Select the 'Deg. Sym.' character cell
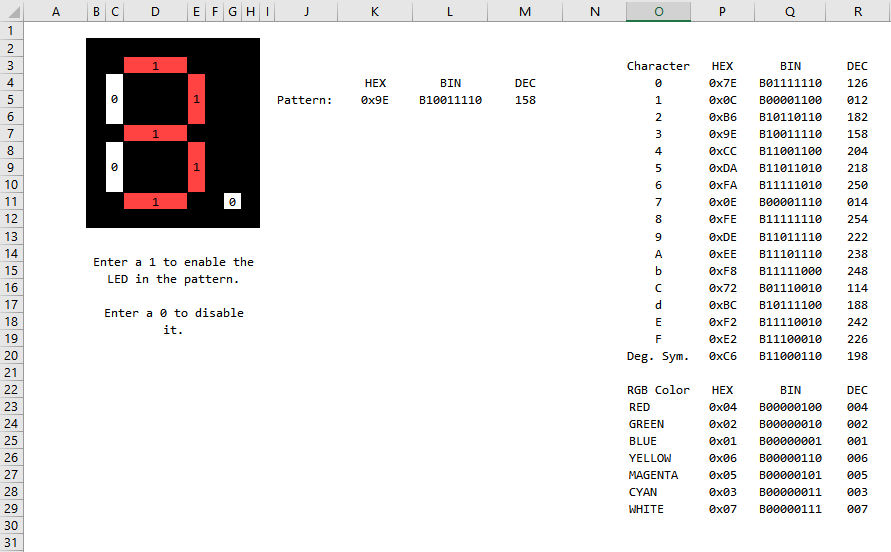 (658, 356)
